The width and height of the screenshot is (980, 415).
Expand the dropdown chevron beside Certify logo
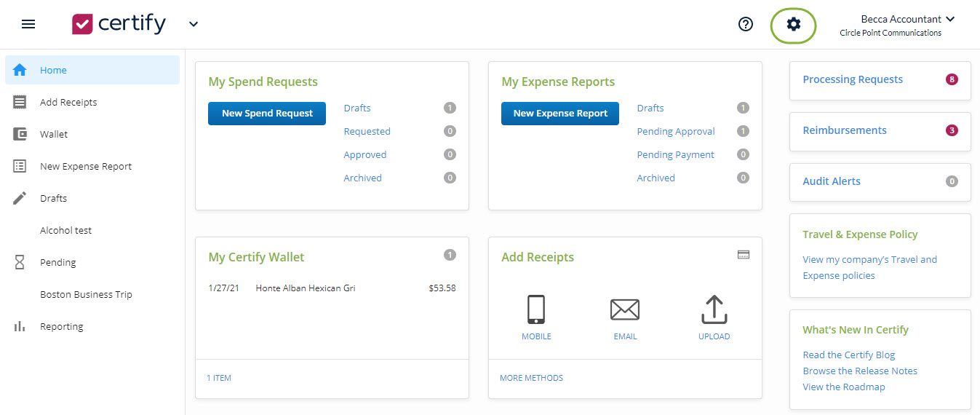click(x=194, y=24)
